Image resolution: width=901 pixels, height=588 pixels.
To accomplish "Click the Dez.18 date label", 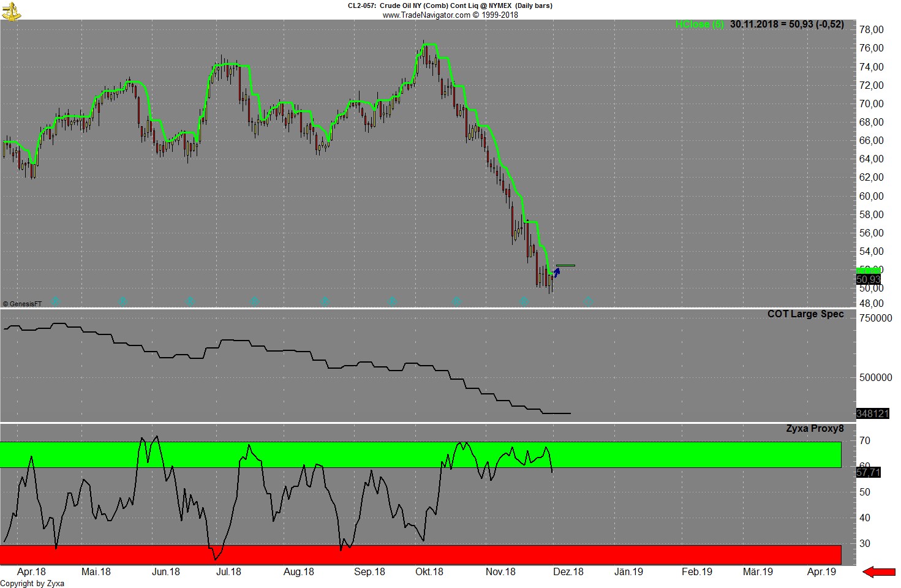I will tap(568, 572).
